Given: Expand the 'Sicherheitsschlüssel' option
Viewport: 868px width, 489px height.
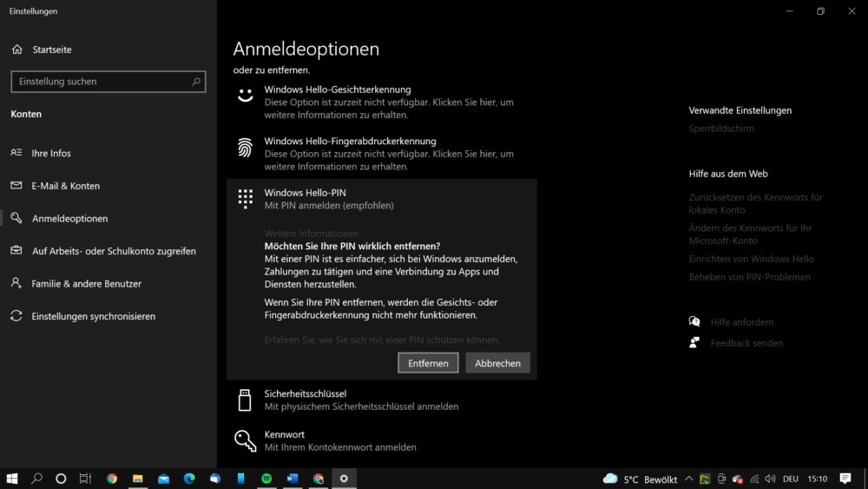Looking at the screenshot, I should click(381, 400).
